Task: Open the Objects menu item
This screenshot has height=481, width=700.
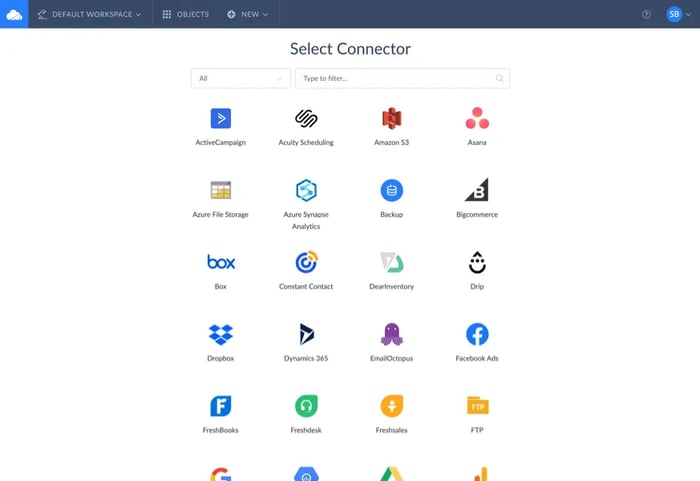Action: click(x=185, y=14)
